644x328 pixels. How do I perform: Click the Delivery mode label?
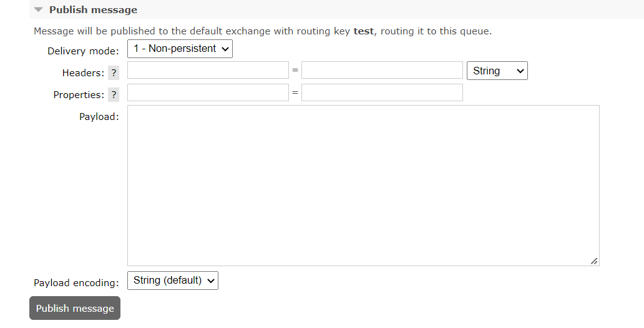point(83,51)
